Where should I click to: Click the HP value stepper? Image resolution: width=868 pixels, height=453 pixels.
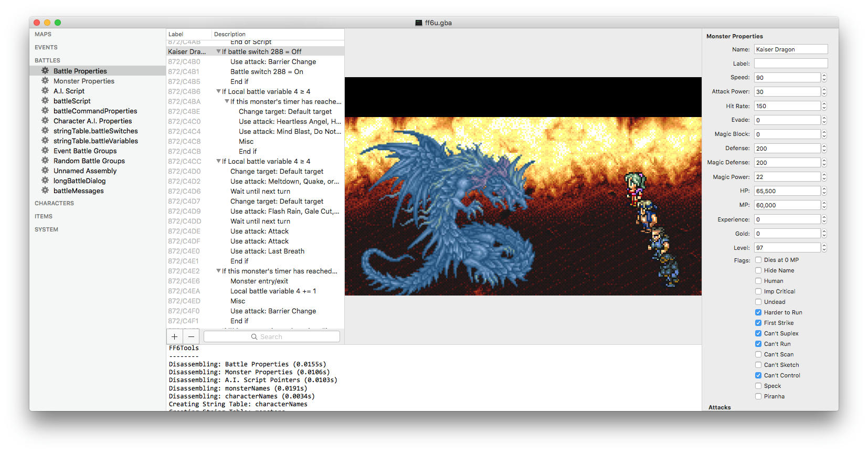pos(824,191)
